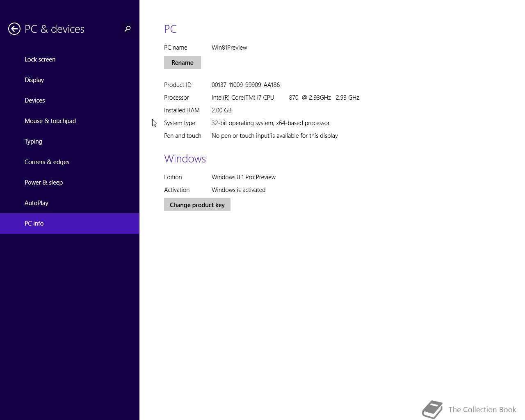Open Devices settings in sidebar
The width and height of the screenshot is (525, 420).
70,100
